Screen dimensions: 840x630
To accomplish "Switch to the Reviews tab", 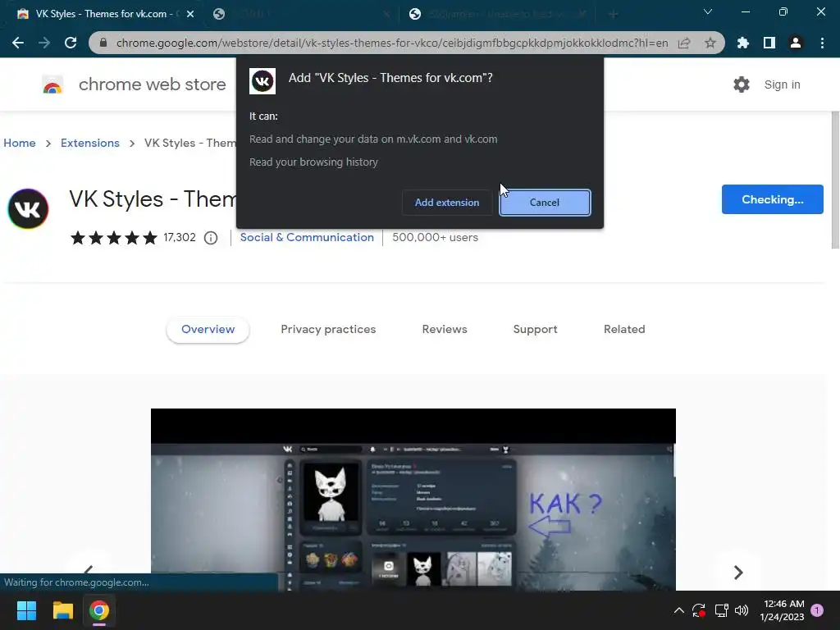I will click(x=445, y=330).
